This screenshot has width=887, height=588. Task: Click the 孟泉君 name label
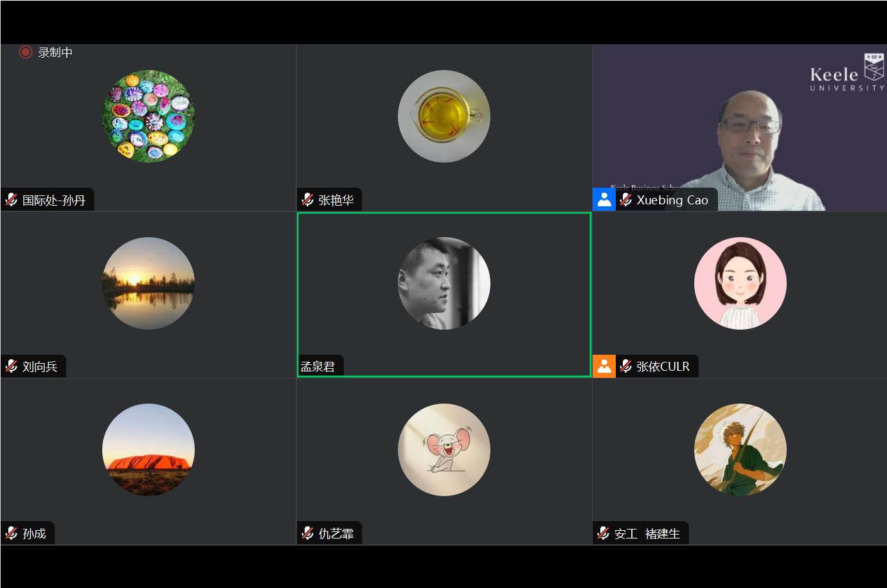tap(318, 366)
